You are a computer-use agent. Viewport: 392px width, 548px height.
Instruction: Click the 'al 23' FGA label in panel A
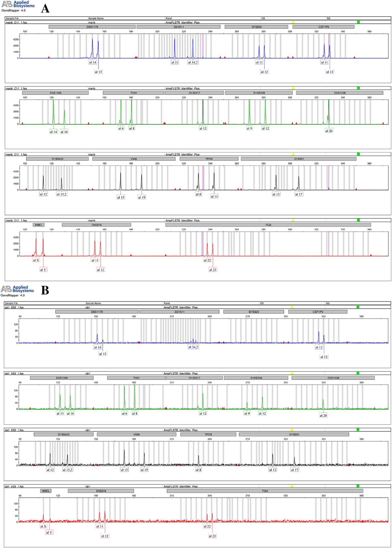(x=213, y=270)
